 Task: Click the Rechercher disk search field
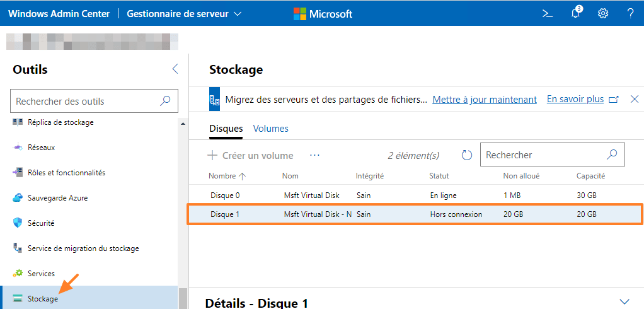542,154
